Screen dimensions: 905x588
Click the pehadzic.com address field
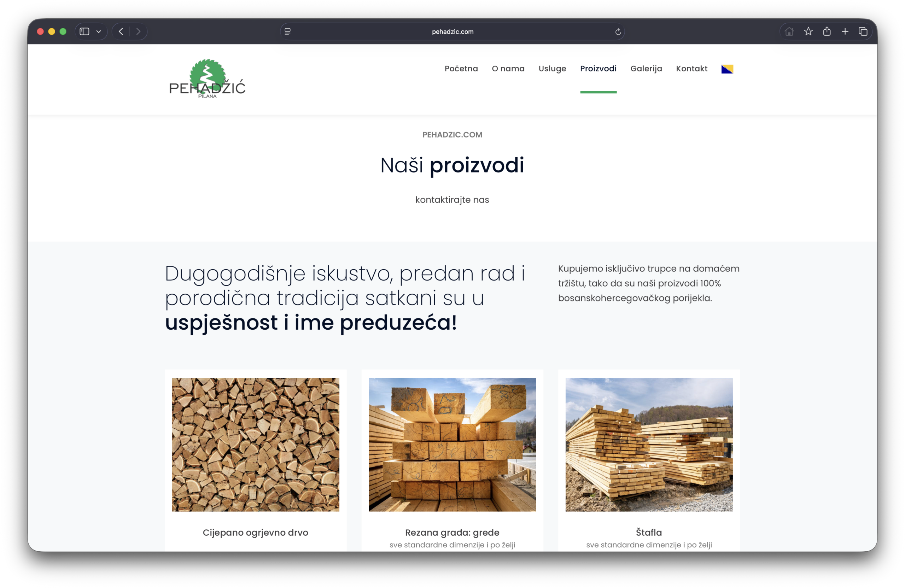pyautogui.click(x=452, y=31)
